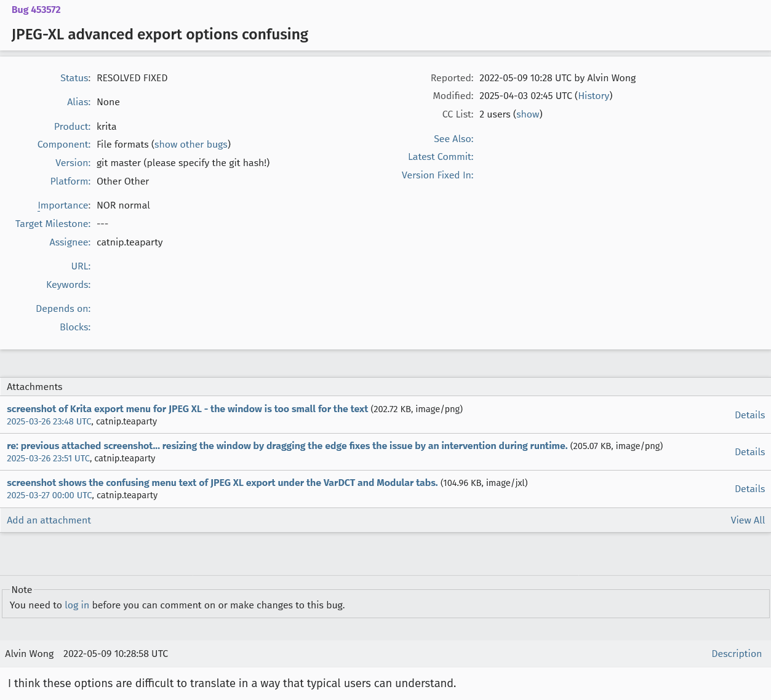Show the CC List users
This screenshot has width=771, height=700.
(x=528, y=114)
